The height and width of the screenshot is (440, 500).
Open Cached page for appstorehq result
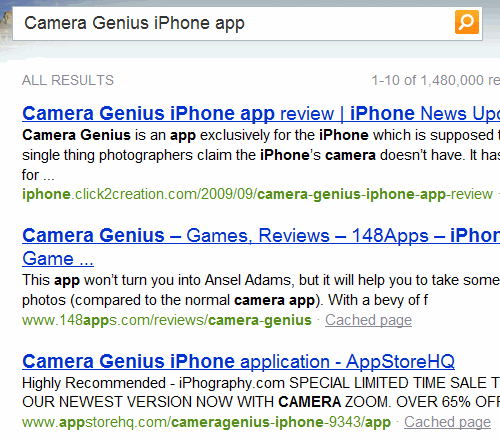point(447,422)
